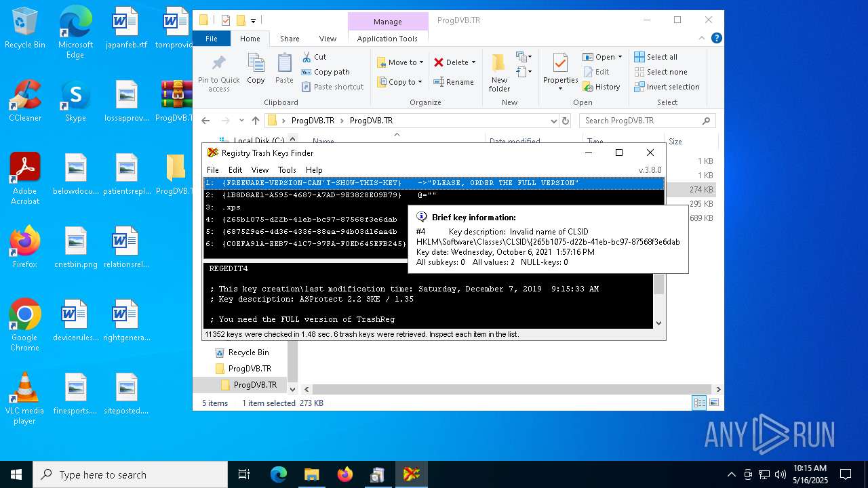Click the Windows Start button
The width and height of the screenshot is (868, 488).
pos(16,474)
